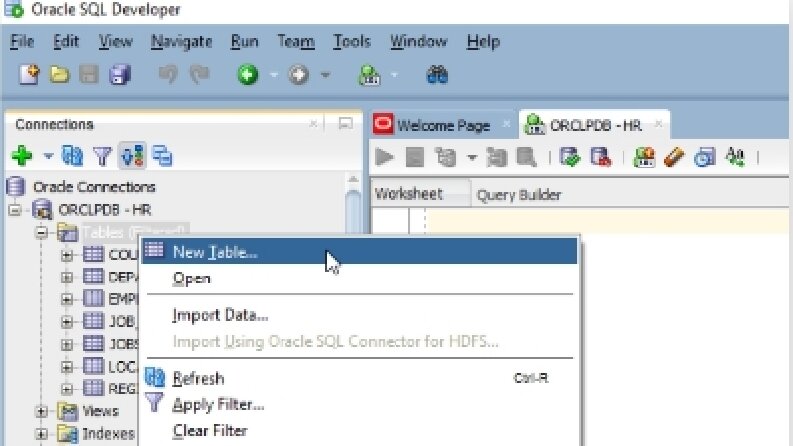
Task: Click the green plus New Connection icon
Action: point(22,156)
